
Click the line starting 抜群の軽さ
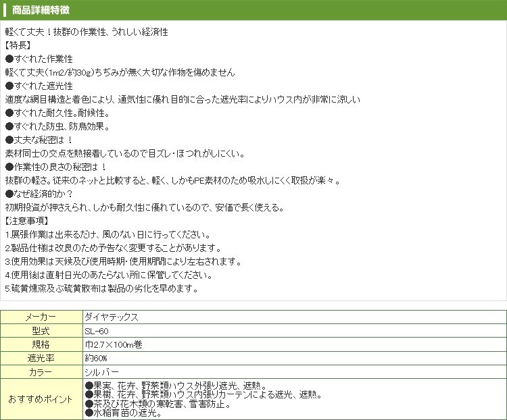pyautogui.click(x=173, y=180)
